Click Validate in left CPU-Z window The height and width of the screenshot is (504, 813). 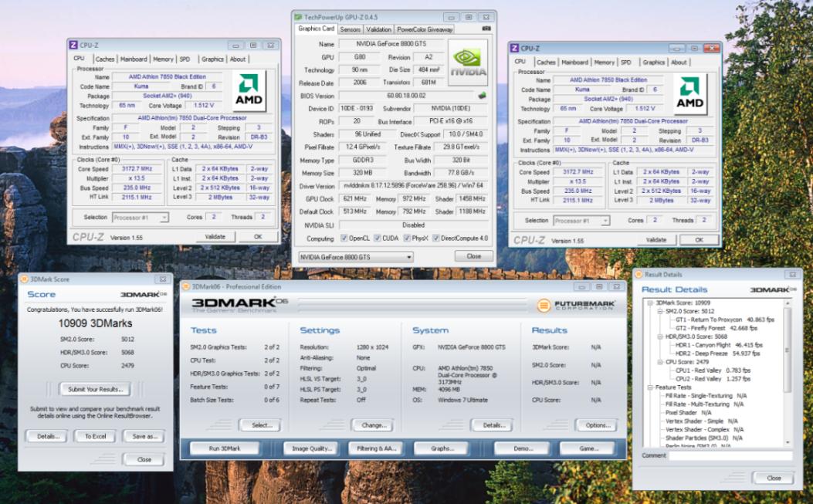click(215, 237)
